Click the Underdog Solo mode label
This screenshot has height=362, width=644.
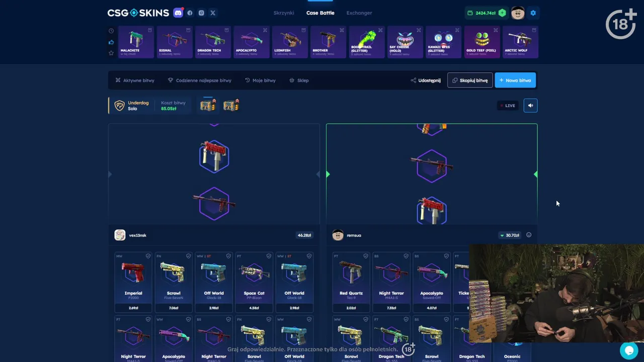[x=138, y=106]
